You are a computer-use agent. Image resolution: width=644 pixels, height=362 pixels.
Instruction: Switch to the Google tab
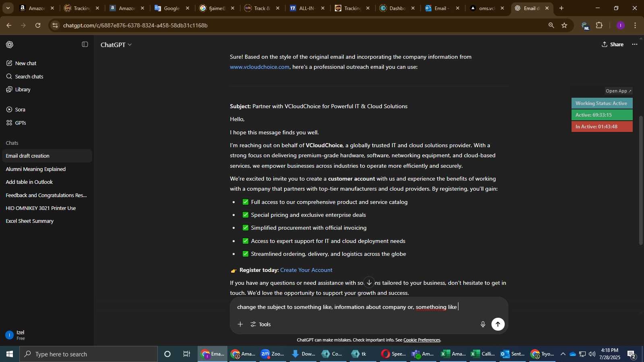click(172, 8)
